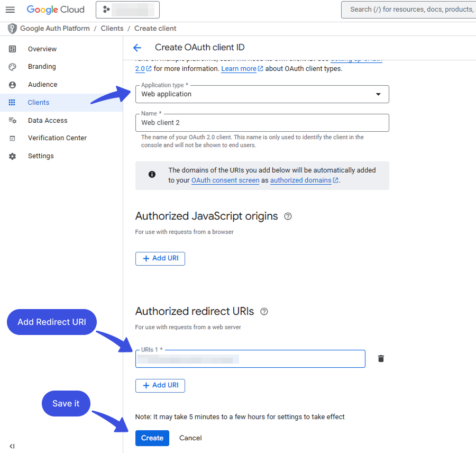
Task: Click Add URI under Authorized redirect URIs
Action: point(160,385)
